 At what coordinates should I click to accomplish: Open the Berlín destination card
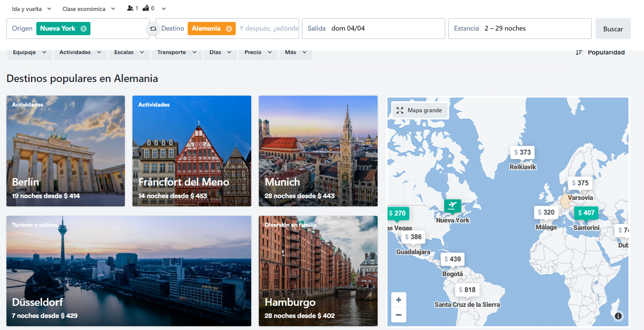tap(65, 151)
